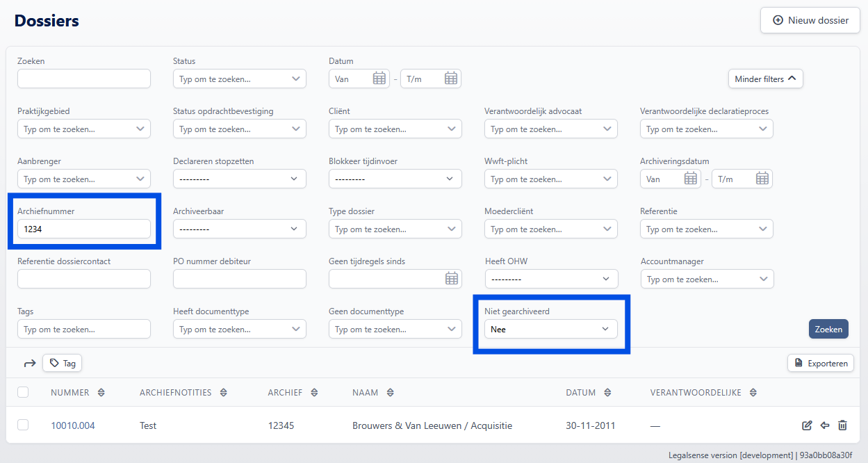Open Declareren stopzetten dropdown

click(240, 179)
